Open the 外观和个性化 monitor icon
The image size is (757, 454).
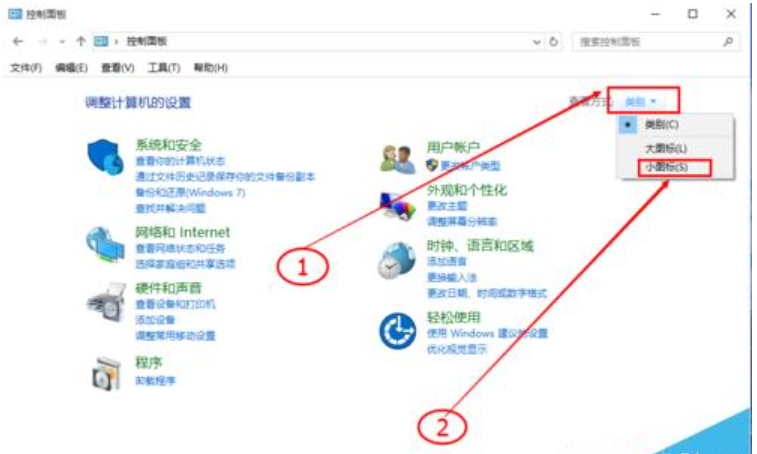click(397, 207)
